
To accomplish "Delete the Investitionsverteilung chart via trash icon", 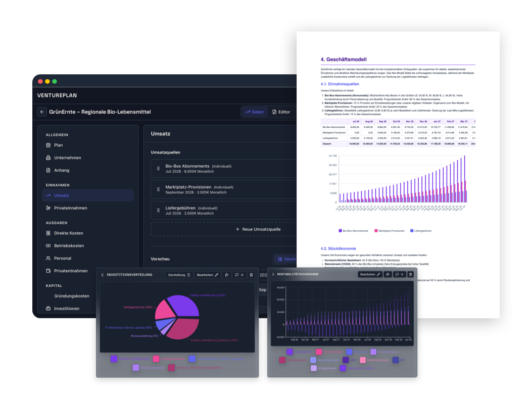I will coord(251,275).
